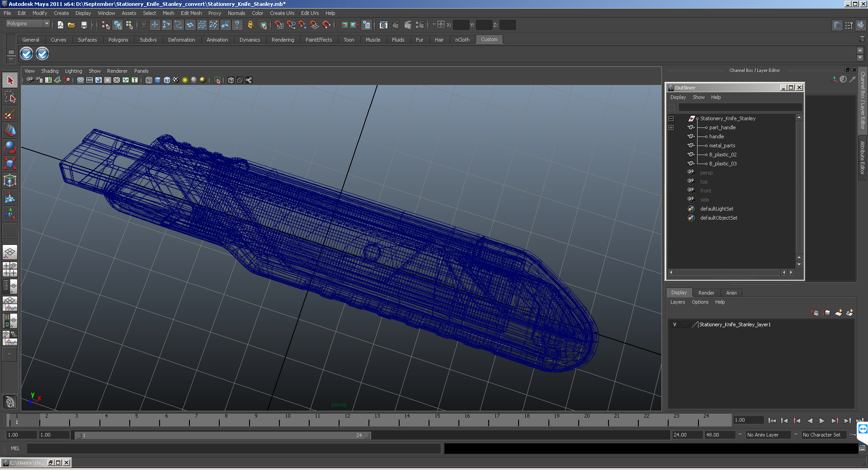
Task: Create a new empty display layer
Action: (x=838, y=312)
